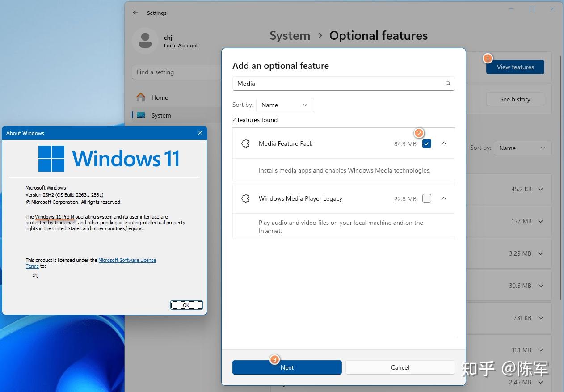Image resolution: width=564 pixels, height=392 pixels.
Task: Click the Windows Media Player Legacy name
Action: pyautogui.click(x=300, y=198)
